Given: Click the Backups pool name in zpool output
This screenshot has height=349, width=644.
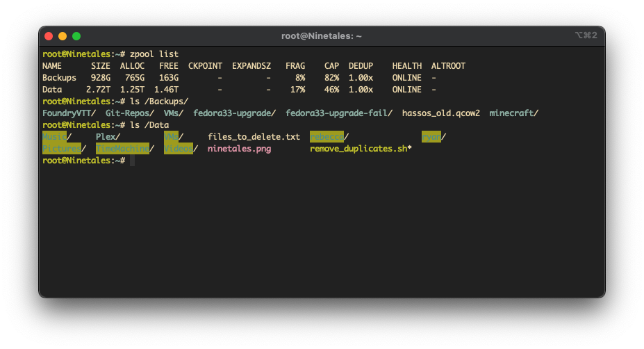Looking at the screenshot, I should click(x=59, y=78).
